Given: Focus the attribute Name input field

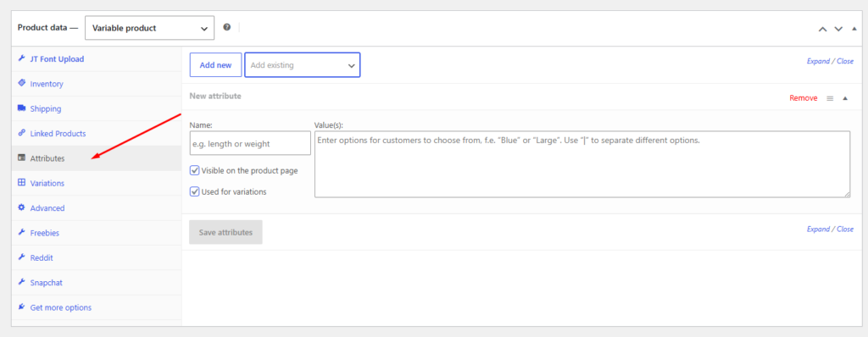Looking at the screenshot, I should 250,143.
